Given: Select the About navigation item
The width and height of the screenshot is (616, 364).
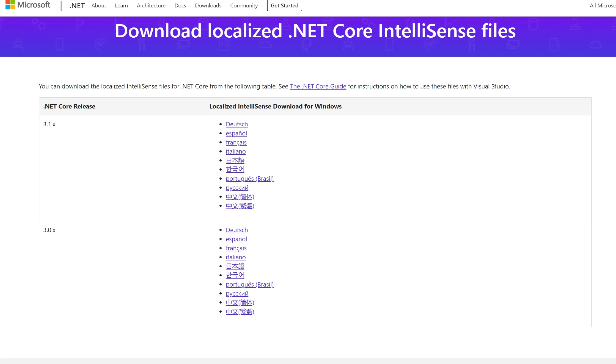Looking at the screenshot, I should coord(99,5).
